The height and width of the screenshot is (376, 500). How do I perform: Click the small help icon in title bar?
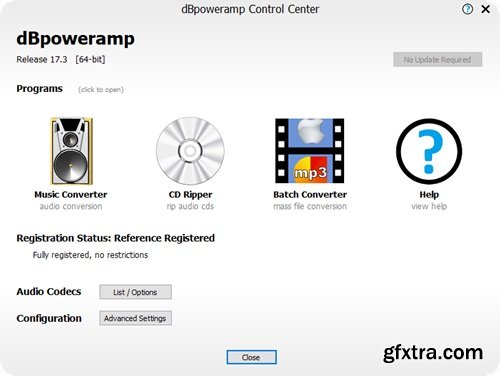click(467, 9)
